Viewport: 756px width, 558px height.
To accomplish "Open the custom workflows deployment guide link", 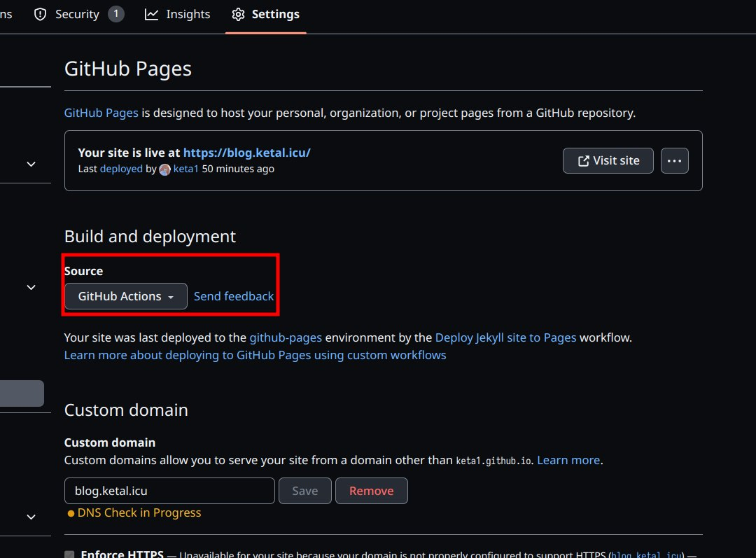I will 255,355.
